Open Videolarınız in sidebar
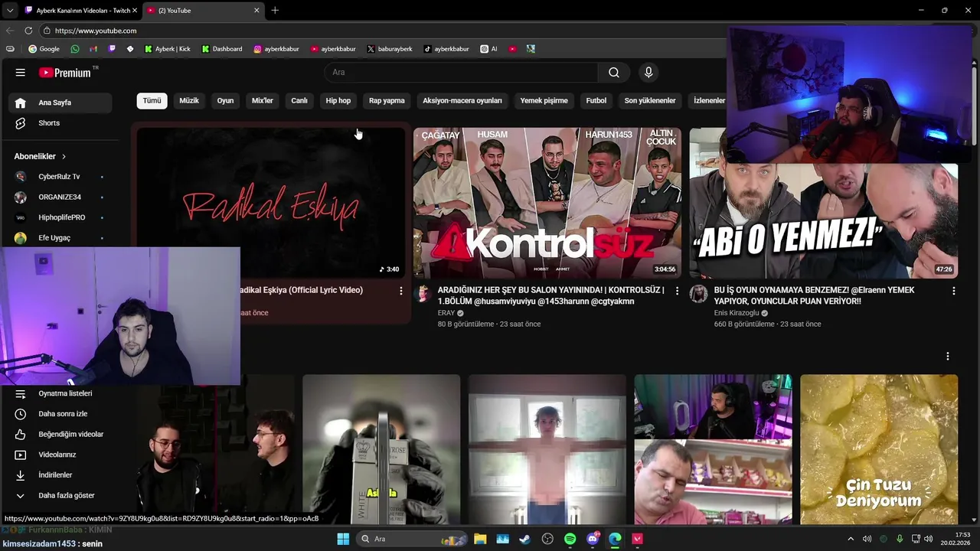Screen dimensions: 980x551 tap(60, 455)
